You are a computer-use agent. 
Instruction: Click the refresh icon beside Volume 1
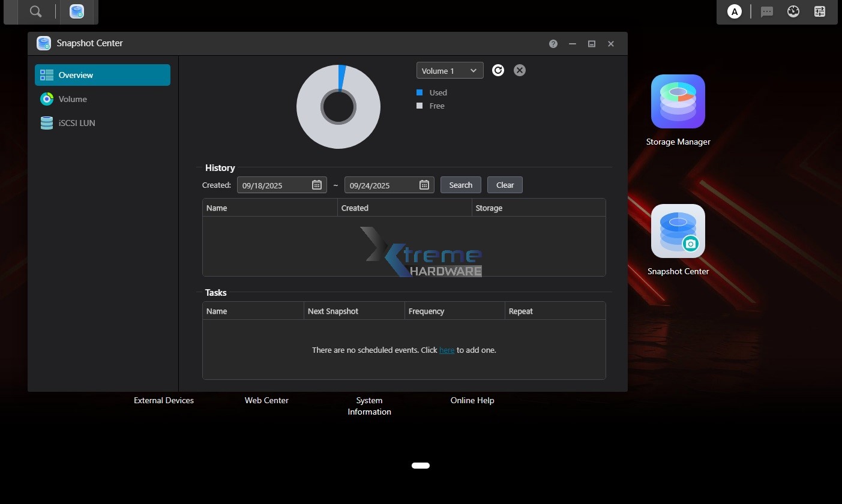point(498,71)
